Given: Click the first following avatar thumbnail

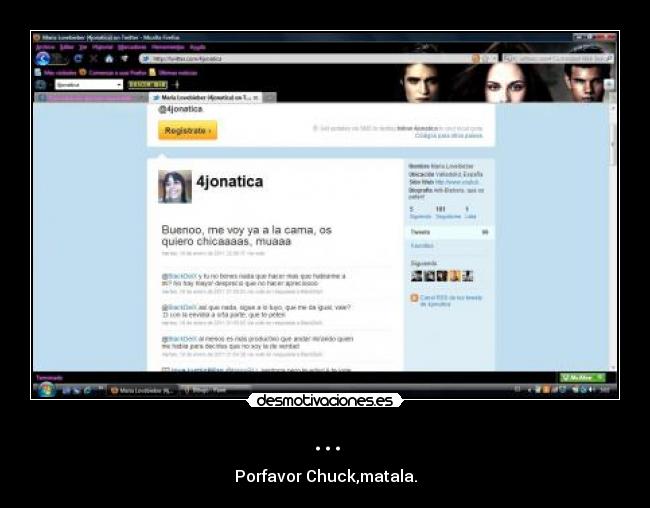Looking at the screenshot, I should click(x=416, y=276).
